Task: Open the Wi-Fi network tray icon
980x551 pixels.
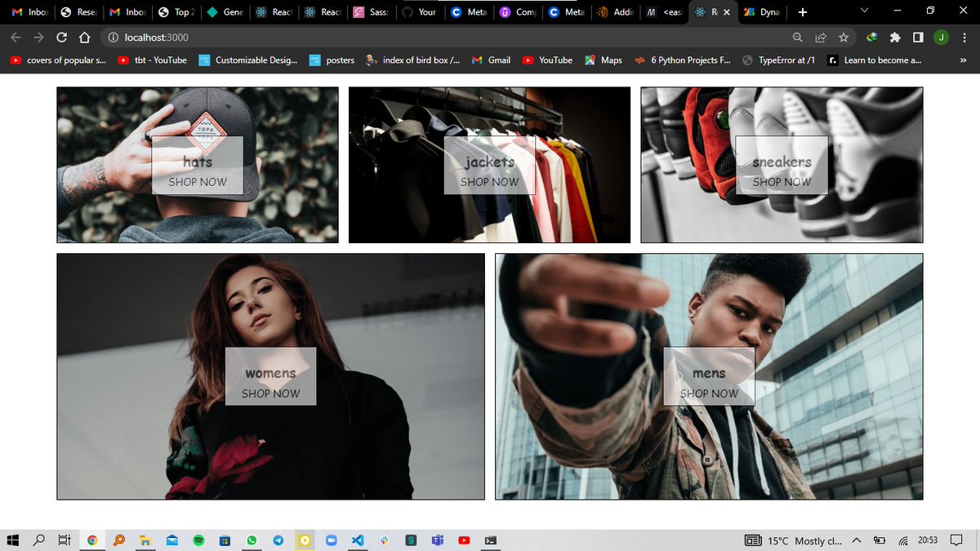Action: coord(903,540)
